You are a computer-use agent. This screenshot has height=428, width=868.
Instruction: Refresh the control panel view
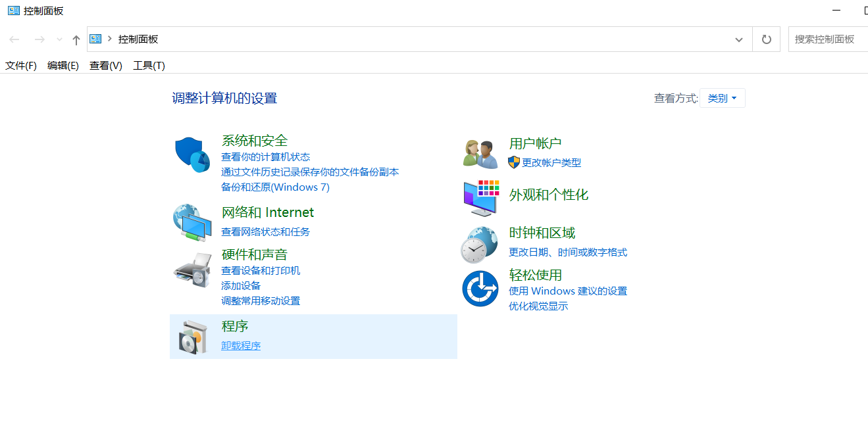[x=766, y=39]
